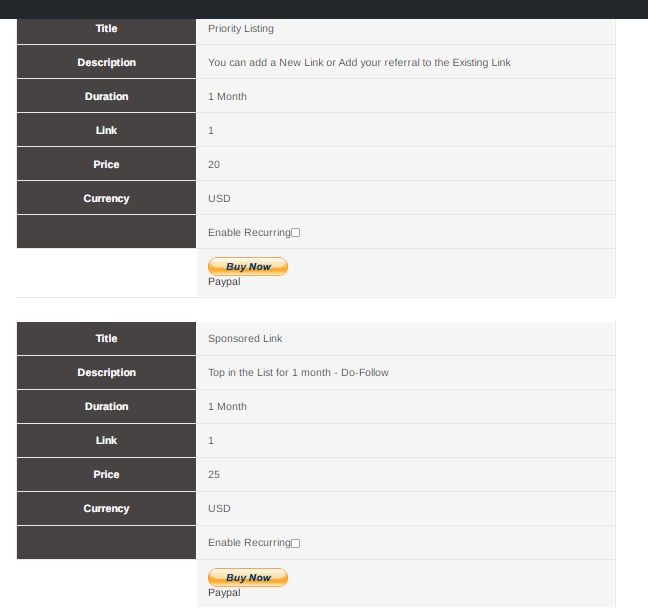
Task: Click the Price header in Sponsored Link table
Action: pos(106,474)
